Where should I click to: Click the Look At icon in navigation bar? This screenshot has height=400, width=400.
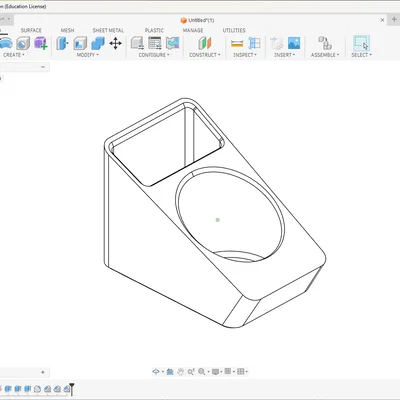pyautogui.click(x=170, y=371)
